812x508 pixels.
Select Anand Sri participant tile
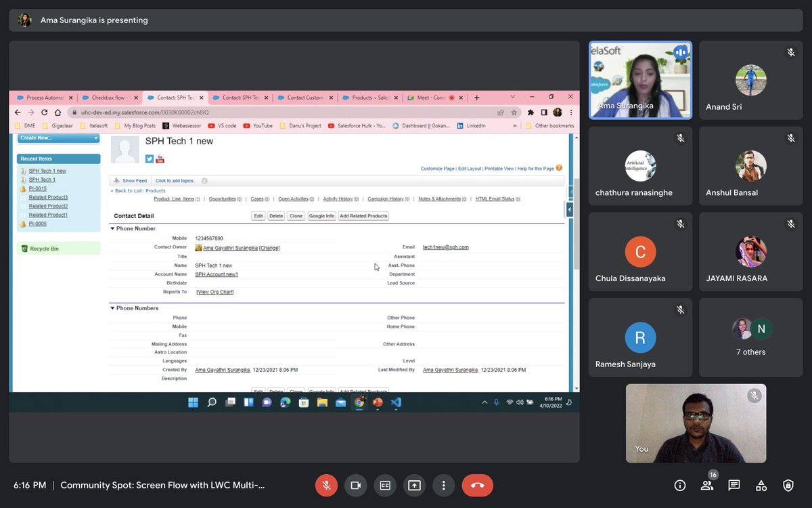click(751, 80)
